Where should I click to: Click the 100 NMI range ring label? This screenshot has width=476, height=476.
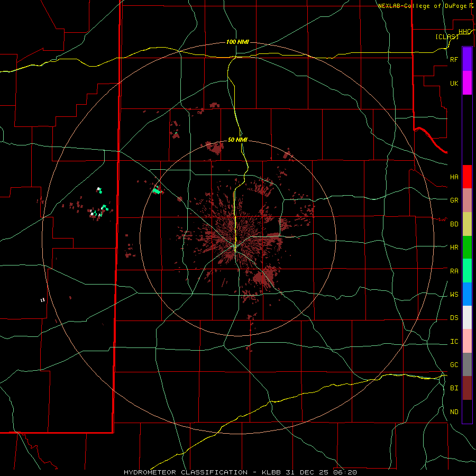[237, 42]
